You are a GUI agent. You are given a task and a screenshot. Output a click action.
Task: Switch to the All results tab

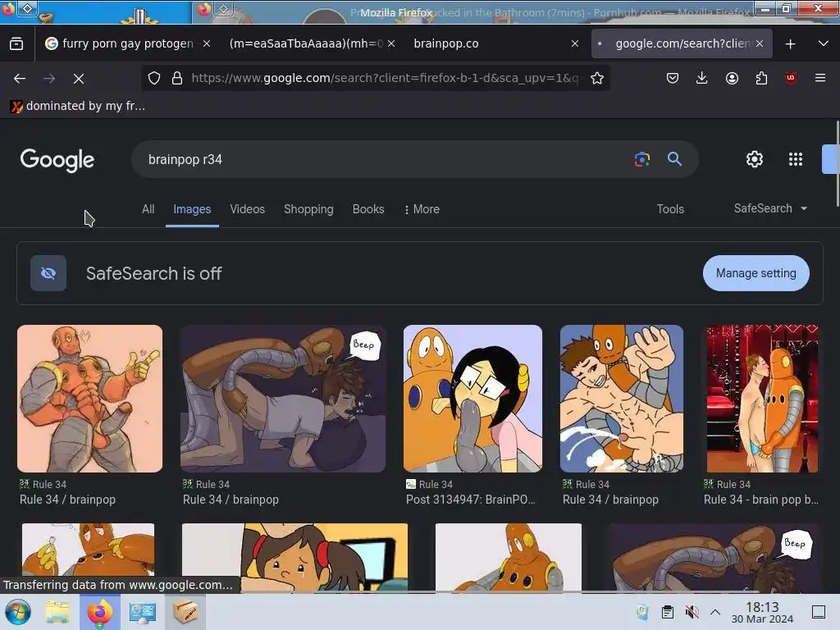pos(148,209)
